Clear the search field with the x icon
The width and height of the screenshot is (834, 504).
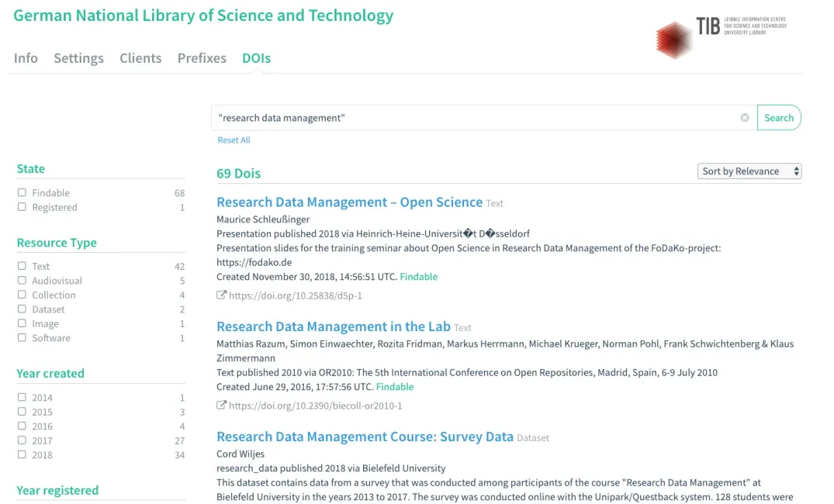tap(745, 118)
